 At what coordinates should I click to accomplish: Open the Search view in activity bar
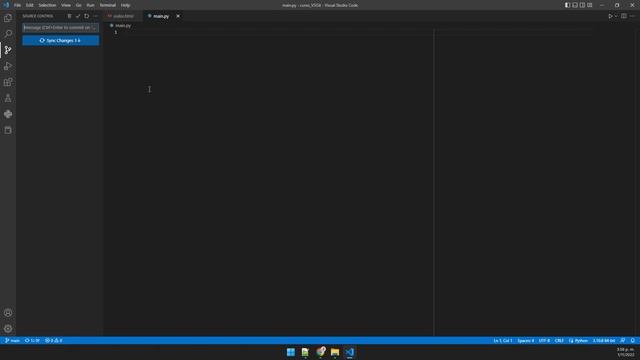click(8, 34)
